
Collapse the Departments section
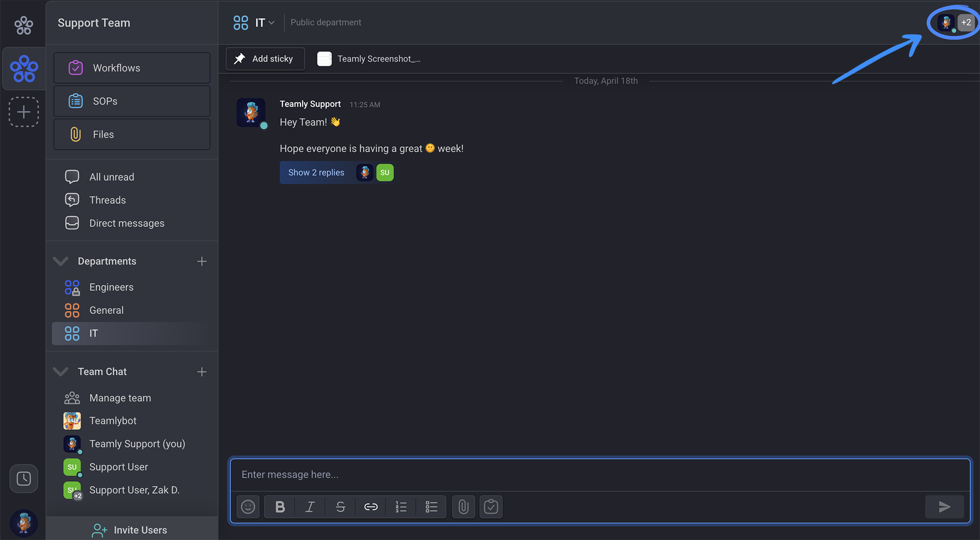tap(61, 261)
